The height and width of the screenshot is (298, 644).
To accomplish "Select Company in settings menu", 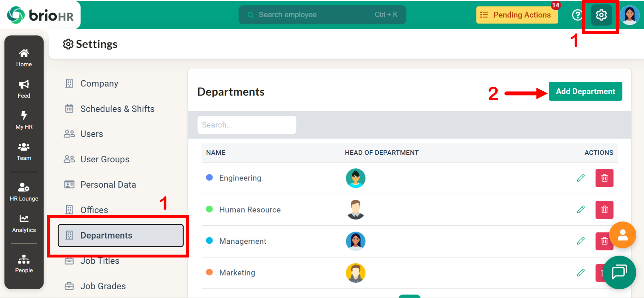I will pyautogui.click(x=99, y=84).
